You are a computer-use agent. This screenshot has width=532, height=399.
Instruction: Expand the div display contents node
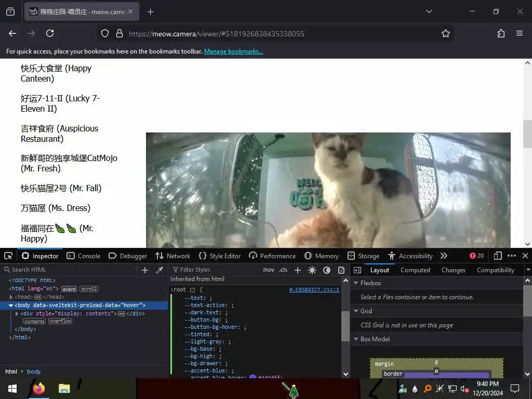click(x=17, y=313)
